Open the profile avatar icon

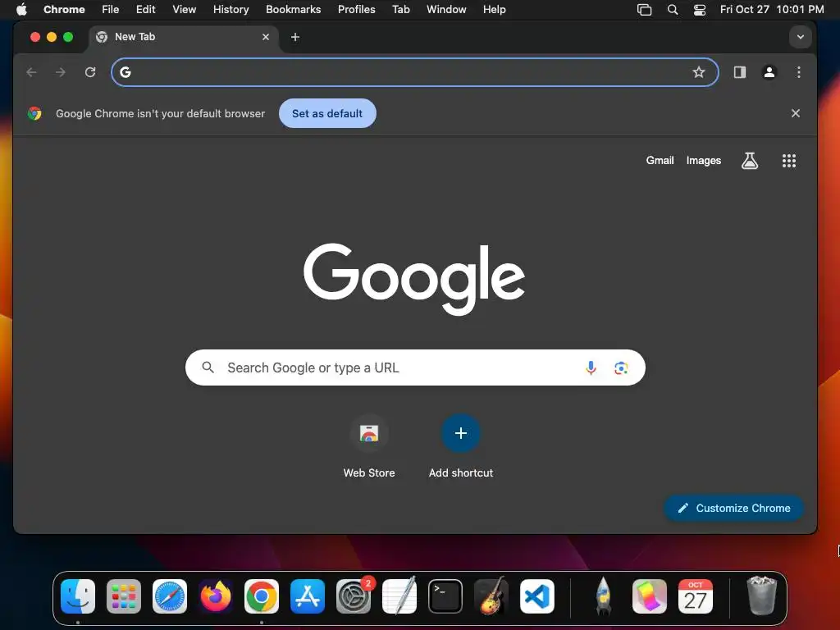pos(769,72)
